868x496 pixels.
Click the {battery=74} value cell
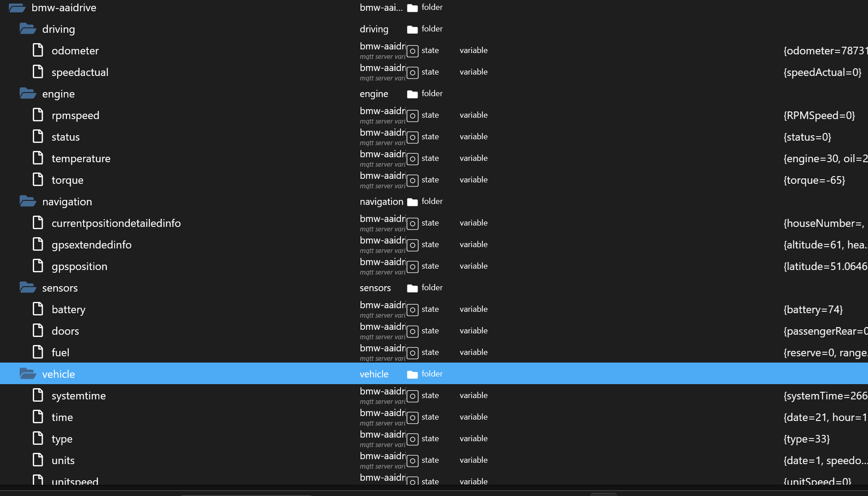click(813, 310)
